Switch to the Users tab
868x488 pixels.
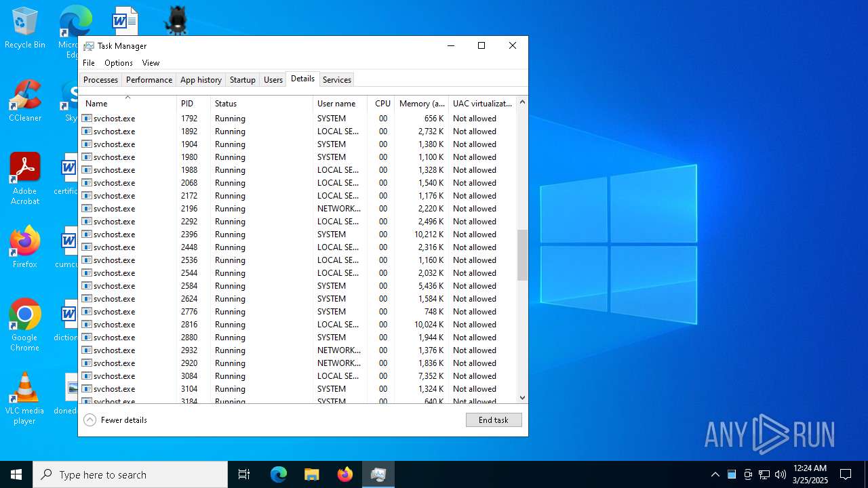273,80
